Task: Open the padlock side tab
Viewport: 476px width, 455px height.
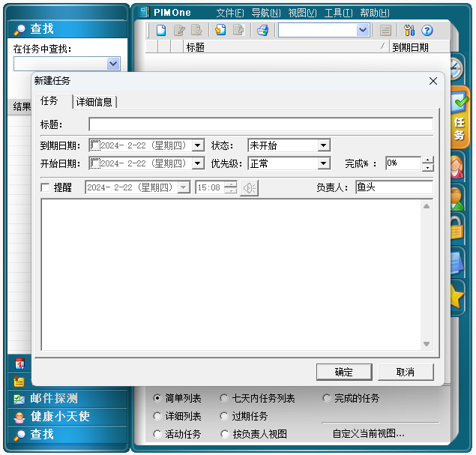Action: (457, 229)
